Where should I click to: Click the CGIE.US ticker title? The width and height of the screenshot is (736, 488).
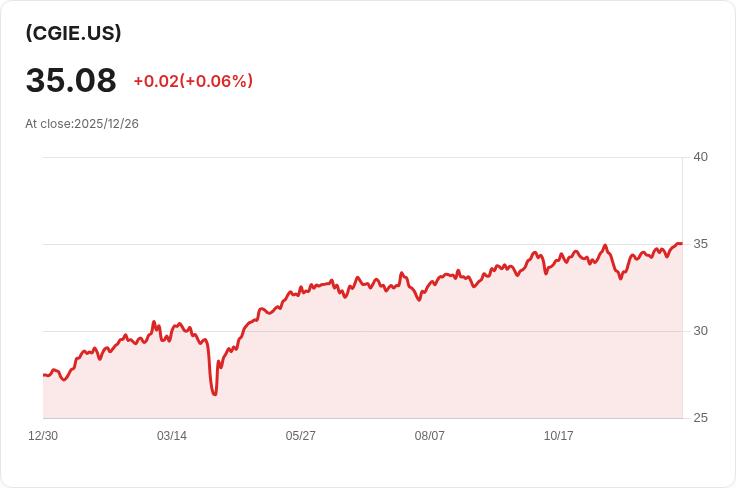click(x=73, y=33)
